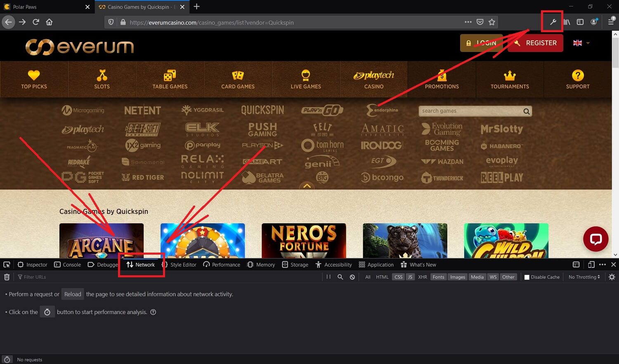The width and height of the screenshot is (619, 364).
Task: Start performance analysis stopwatch in status bar
Action: (x=7, y=359)
